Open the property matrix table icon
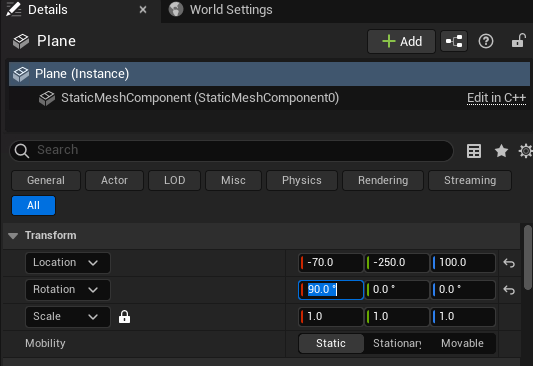 coord(474,151)
